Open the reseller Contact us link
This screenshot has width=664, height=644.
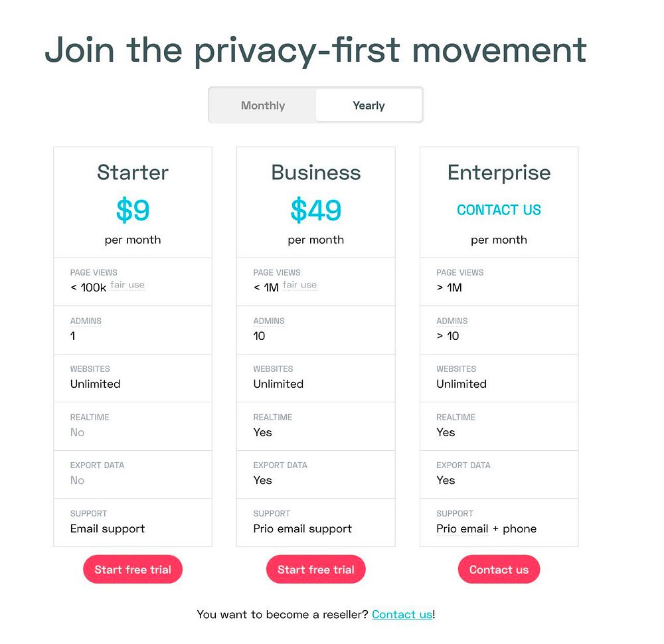402,614
